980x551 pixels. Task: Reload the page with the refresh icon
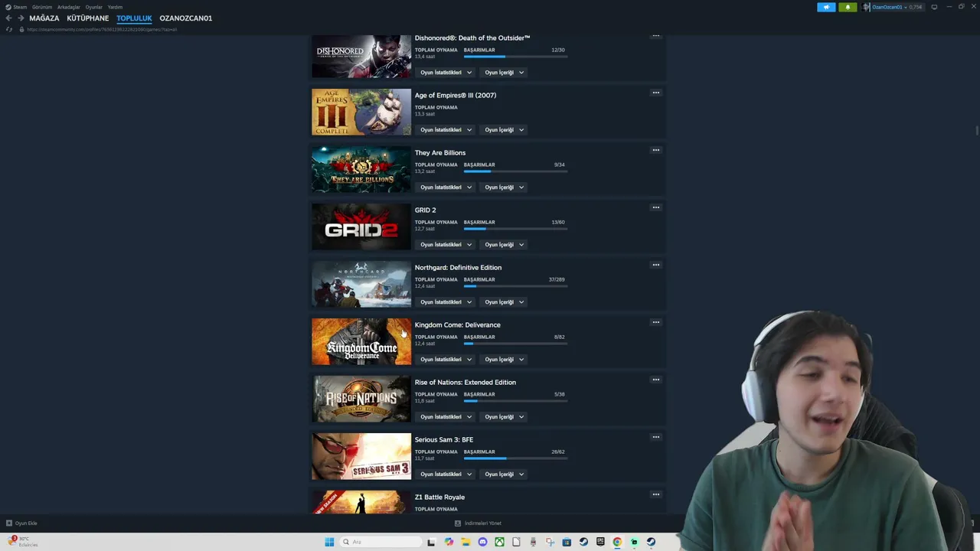point(9,29)
